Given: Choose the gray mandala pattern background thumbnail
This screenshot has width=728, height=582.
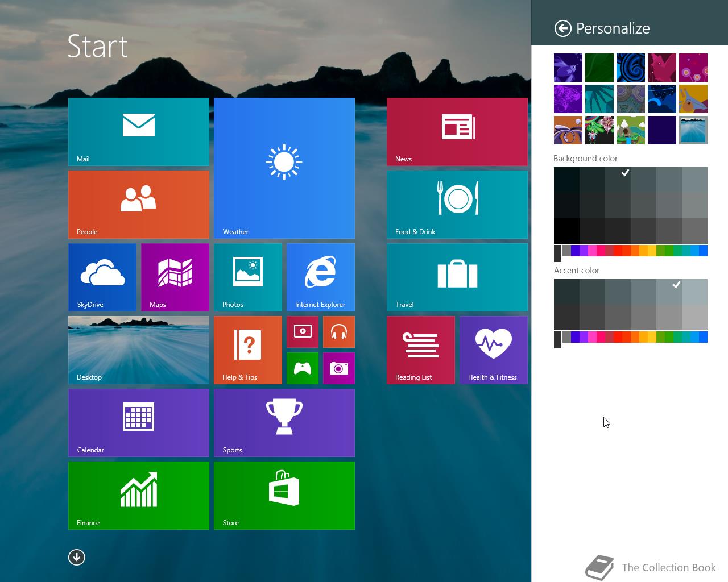Looking at the screenshot, I should coord(631,99).
